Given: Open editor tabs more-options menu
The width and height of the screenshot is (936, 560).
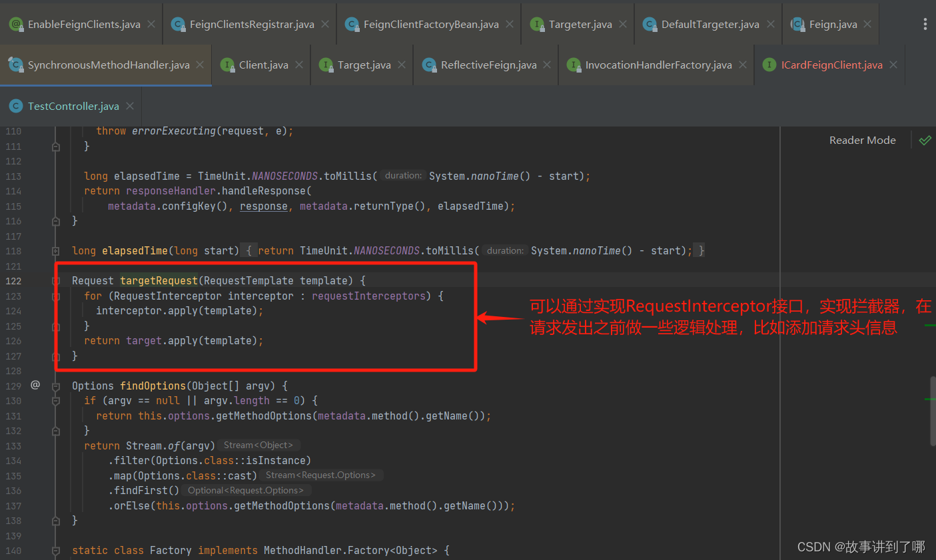Looking at the screenshot, I should tap(925, 24).
